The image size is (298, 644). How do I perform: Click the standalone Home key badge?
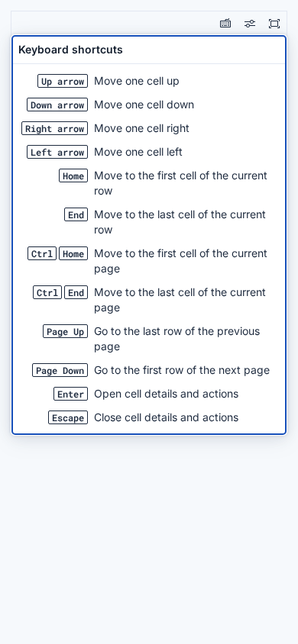73,175
